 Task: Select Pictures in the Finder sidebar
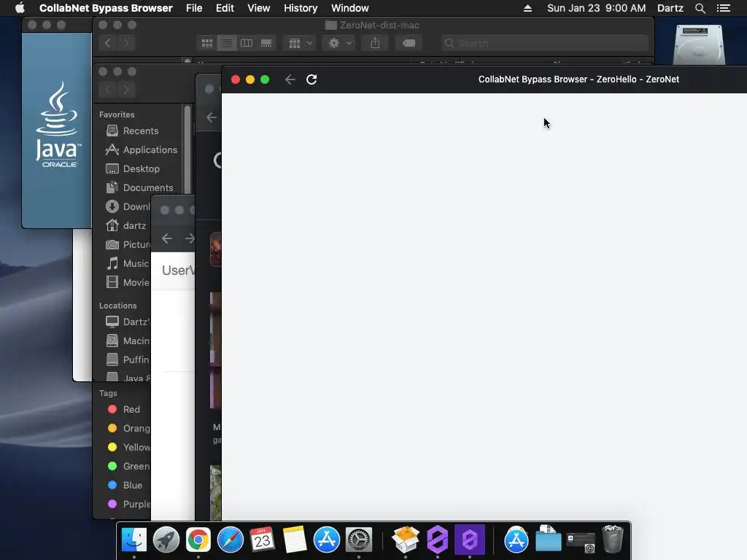click(127, 244)
